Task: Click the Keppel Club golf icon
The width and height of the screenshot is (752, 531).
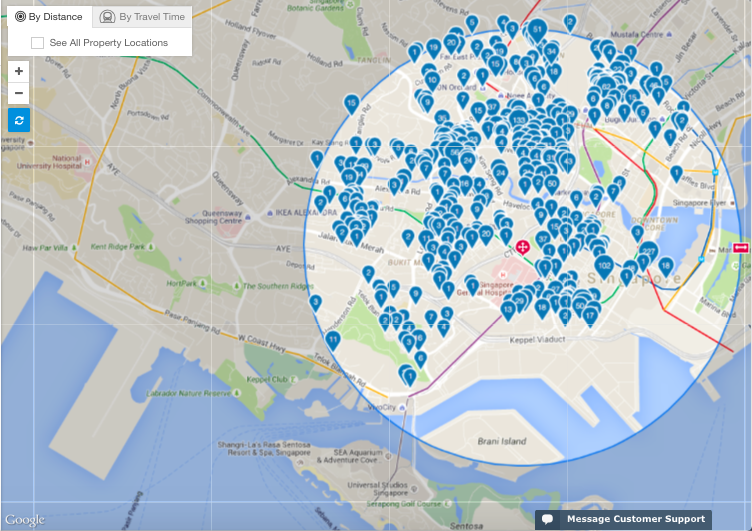Action: point(293,379)
